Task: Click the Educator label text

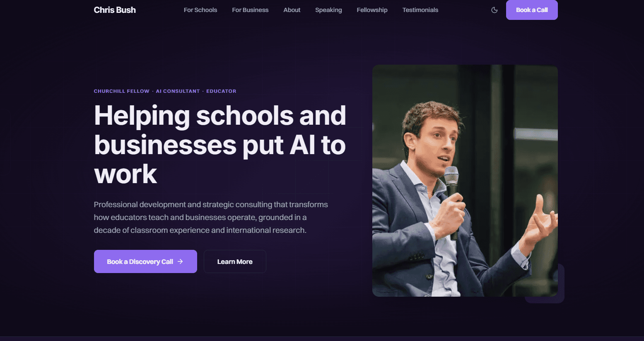Action: [221, 91]
